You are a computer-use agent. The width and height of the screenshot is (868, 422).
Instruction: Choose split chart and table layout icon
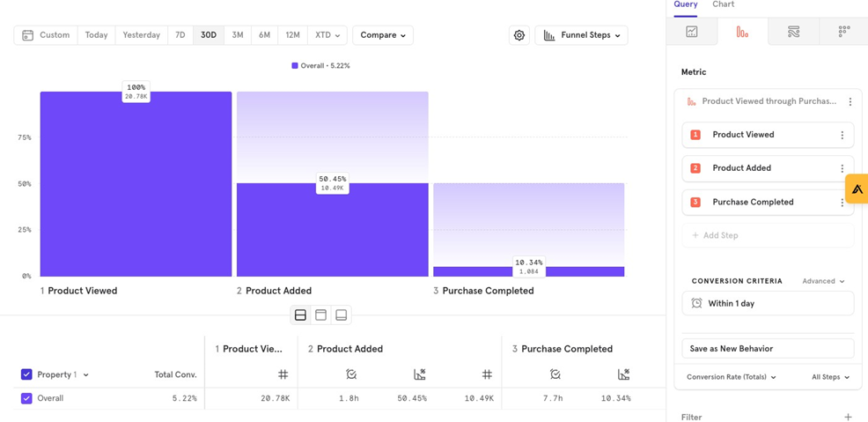tap(300, 315)
